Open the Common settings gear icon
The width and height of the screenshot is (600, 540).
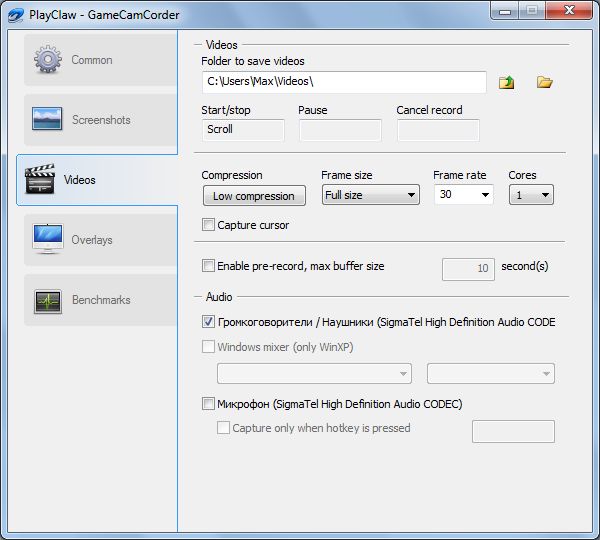pos(47,59)
